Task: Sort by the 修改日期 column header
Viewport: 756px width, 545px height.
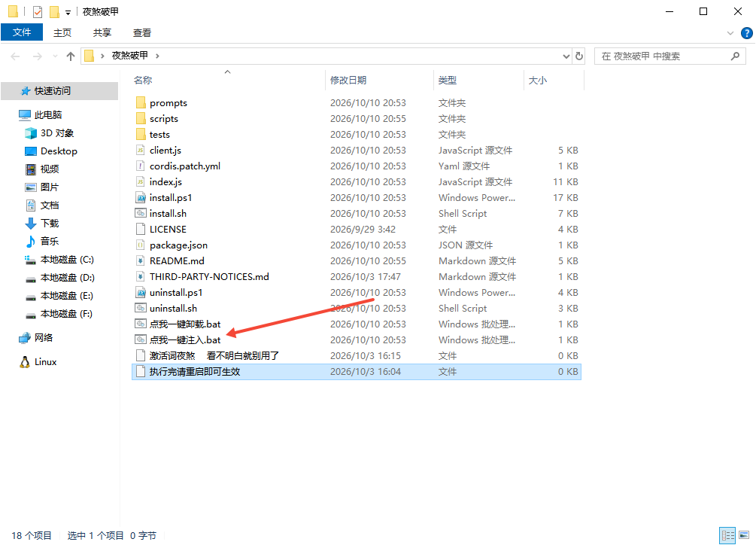Action: (x=380, y=80)
